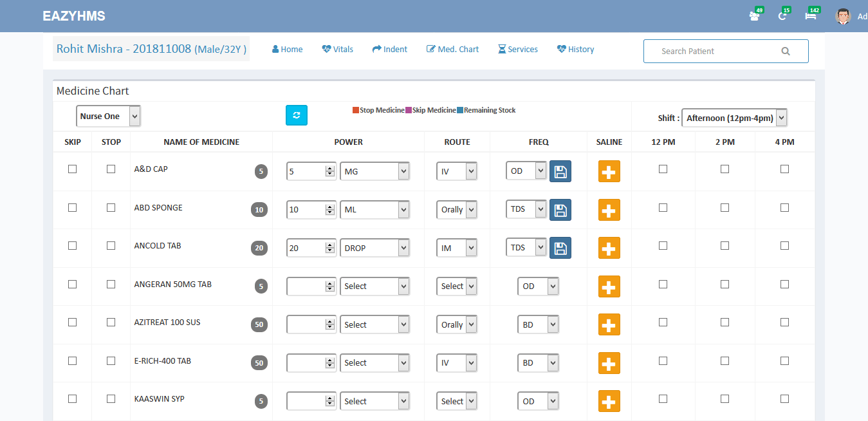Click the search magnifier icon
Screen dimensions: 868x421
[x=785, y=51]
